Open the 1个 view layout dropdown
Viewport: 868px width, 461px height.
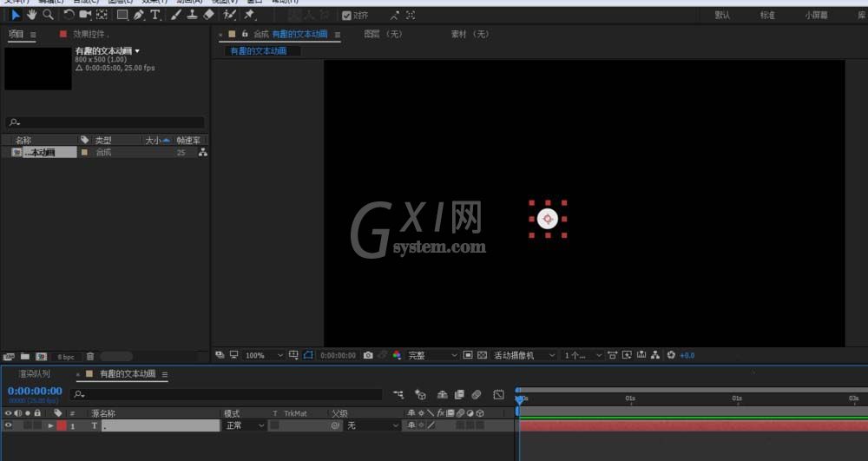[x=582, y=355]
